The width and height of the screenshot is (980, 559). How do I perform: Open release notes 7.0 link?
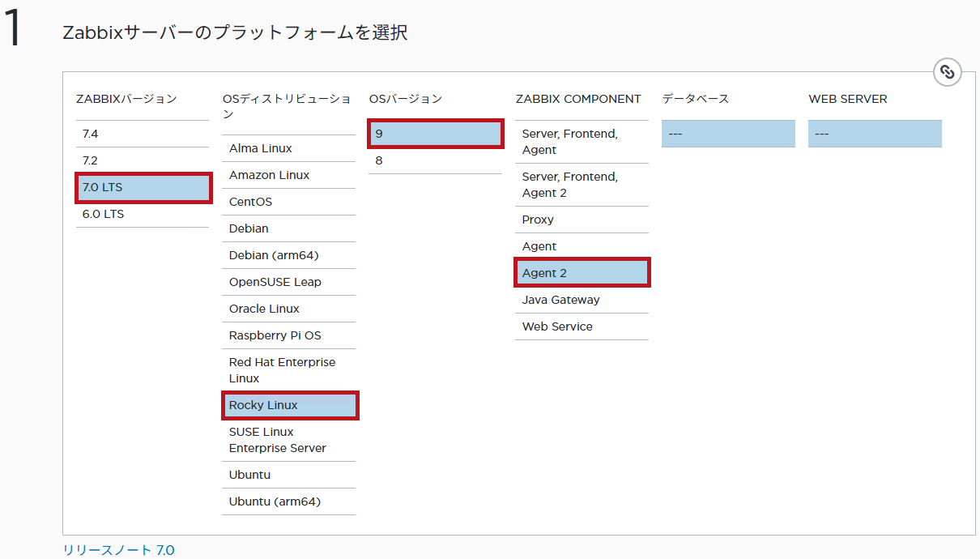point(118,550)
